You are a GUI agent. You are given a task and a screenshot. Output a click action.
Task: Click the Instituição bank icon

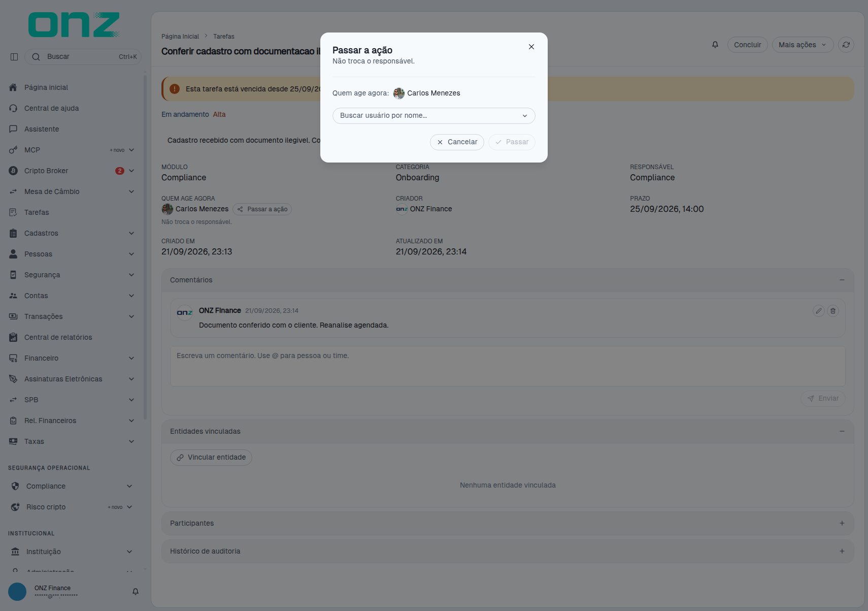pos(15,552)
